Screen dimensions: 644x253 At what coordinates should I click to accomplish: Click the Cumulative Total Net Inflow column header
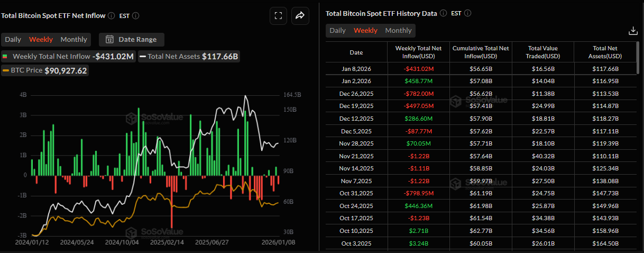pos(481,52)
